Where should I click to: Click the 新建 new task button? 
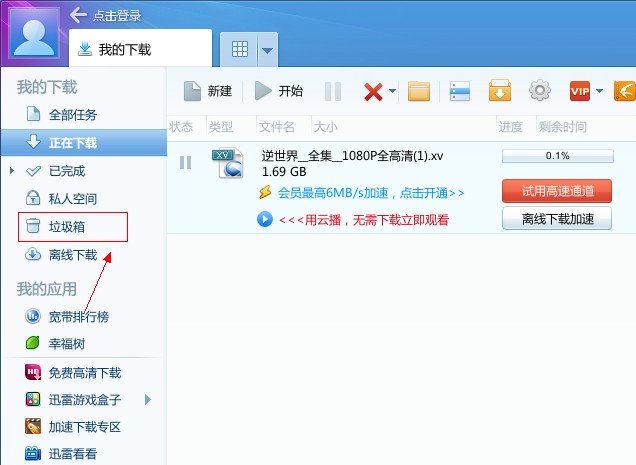tap(208, 91)
